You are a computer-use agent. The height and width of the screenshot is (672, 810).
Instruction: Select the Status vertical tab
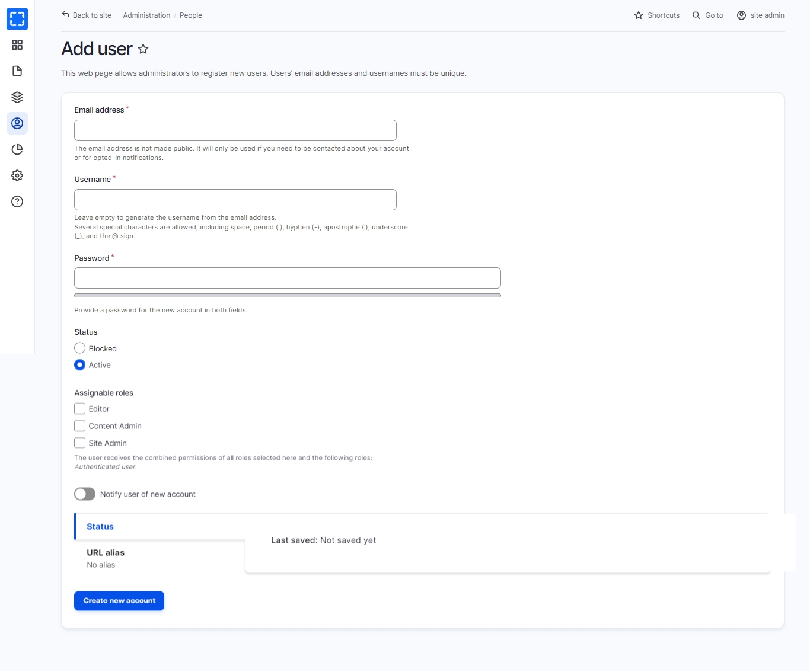(100, 527)
